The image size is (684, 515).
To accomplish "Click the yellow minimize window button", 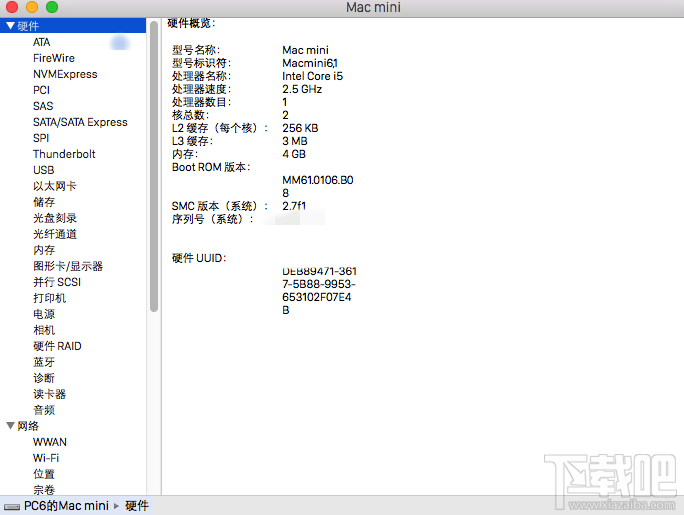I will point(32,7).
